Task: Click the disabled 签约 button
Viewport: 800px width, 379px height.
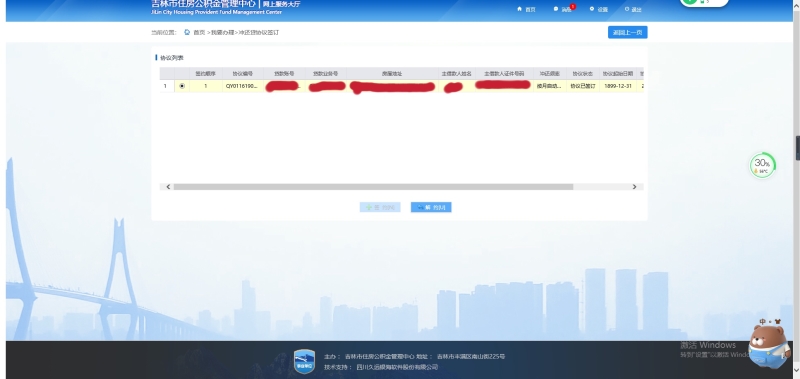Action: (x=380, y=207)
